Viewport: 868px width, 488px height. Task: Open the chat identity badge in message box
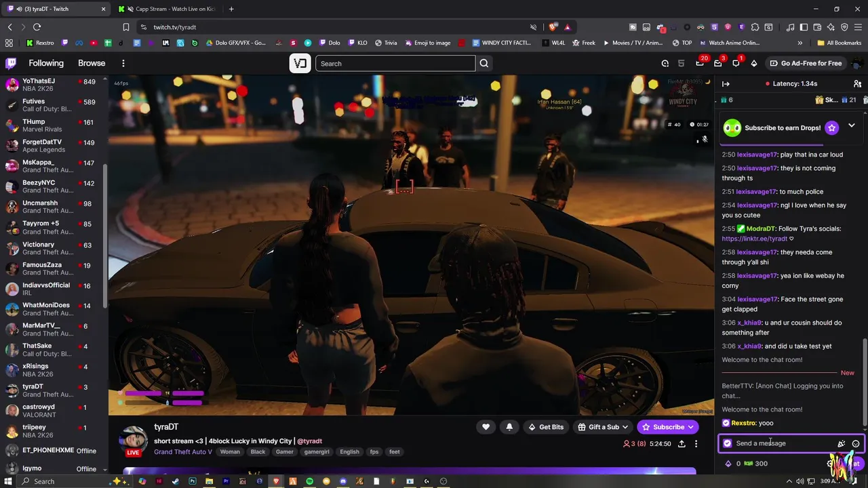(x=728, y=443)
